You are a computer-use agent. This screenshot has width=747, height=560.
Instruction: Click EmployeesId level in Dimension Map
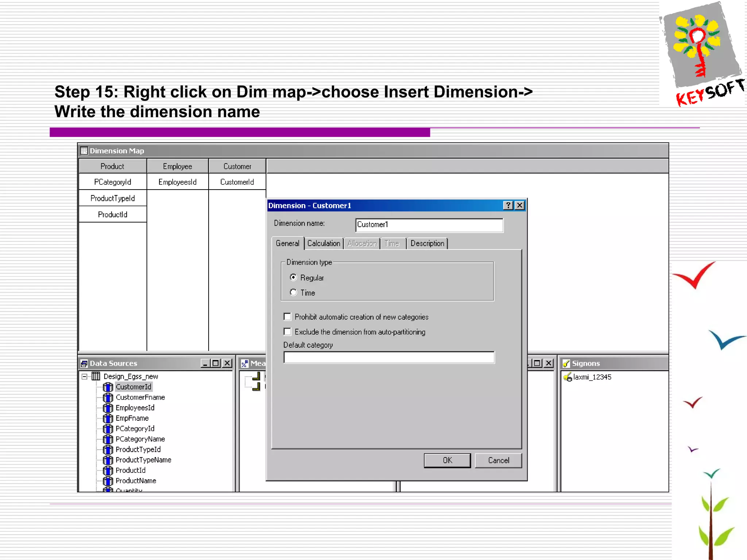(177, 182)
